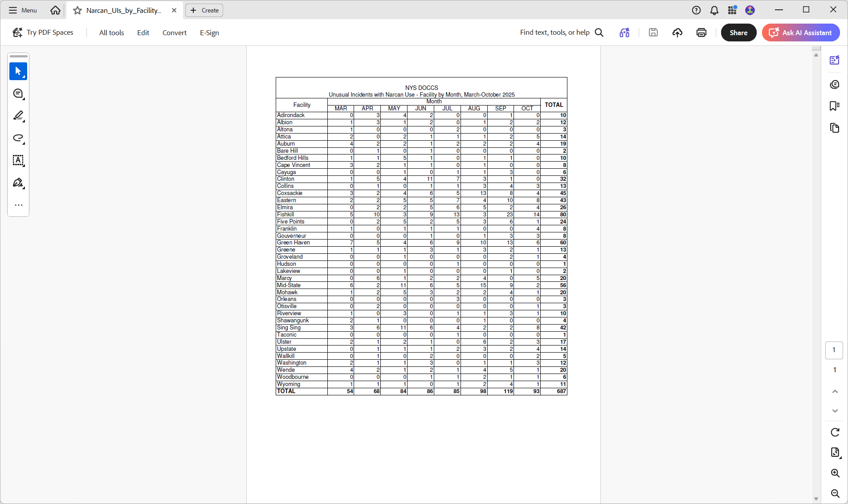This screenshot has width=848, height=504.
Task: Click the scrollbar down arrow
Action: pos(816,499)
